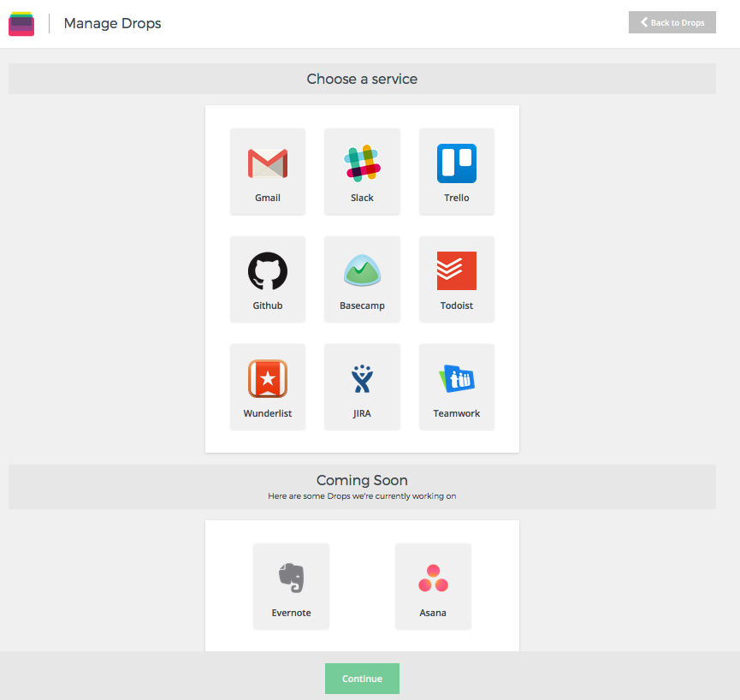This screenshot has width=740, height=700.
Task: Select the Todoist service icon
Action: (x=456, y=271)
